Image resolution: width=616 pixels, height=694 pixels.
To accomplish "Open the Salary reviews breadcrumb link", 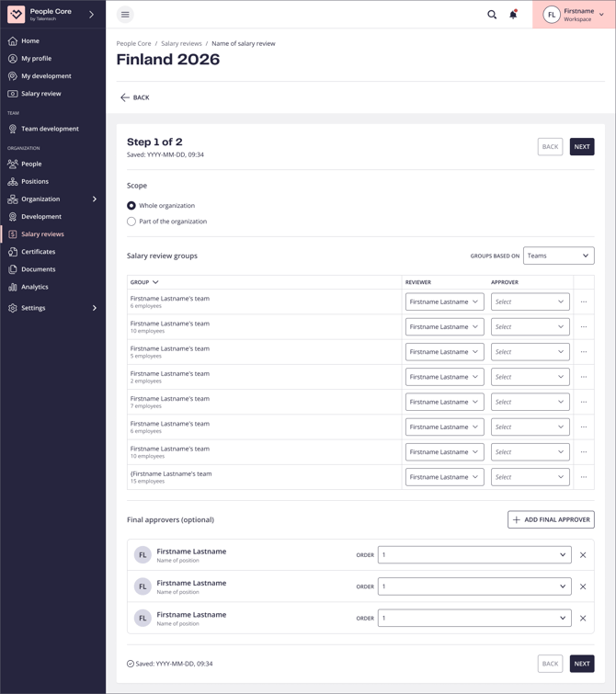I will pos(181,43).
